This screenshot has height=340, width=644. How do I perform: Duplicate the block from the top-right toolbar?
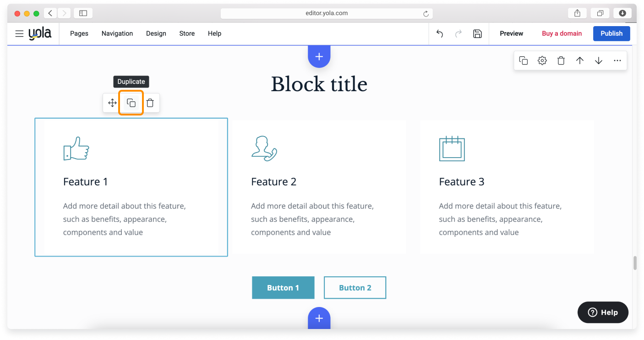pos(524,60)
